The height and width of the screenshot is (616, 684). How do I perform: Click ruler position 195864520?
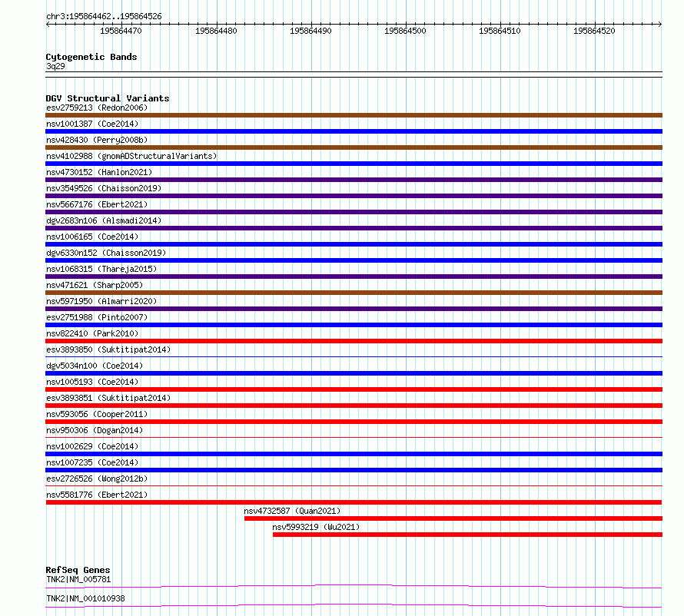click(x=594, y=31)
